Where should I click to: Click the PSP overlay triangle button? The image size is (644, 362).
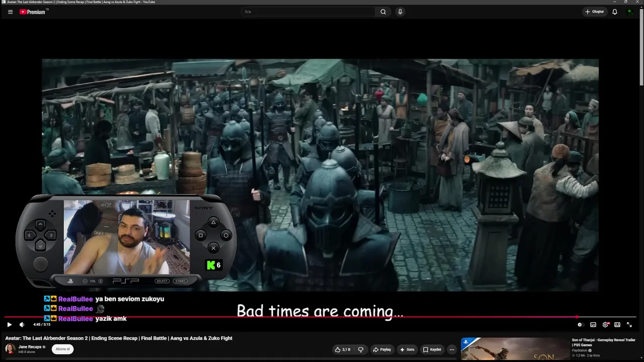[213, 222]
